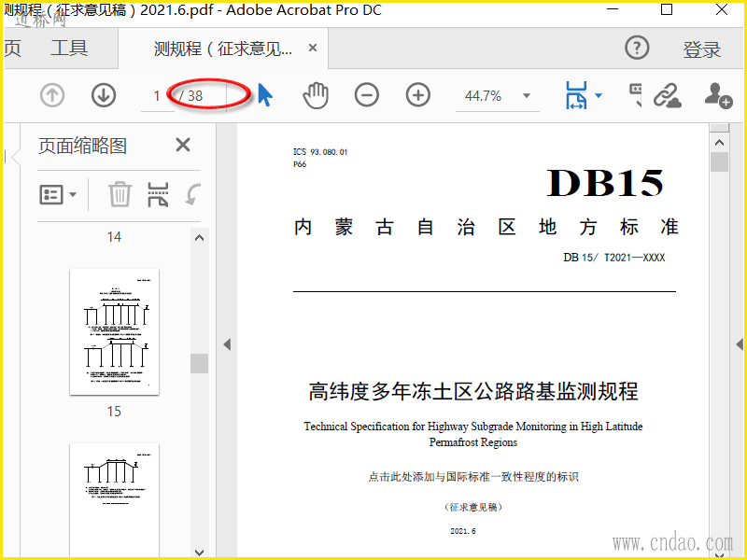Go to previous page with up arrow
The width and height of the screenshot is (747, 560).
(x=52, y=95)
